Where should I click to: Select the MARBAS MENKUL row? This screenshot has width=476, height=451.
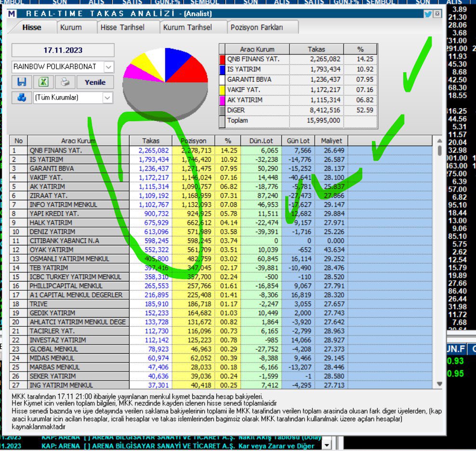coord(221,367)
